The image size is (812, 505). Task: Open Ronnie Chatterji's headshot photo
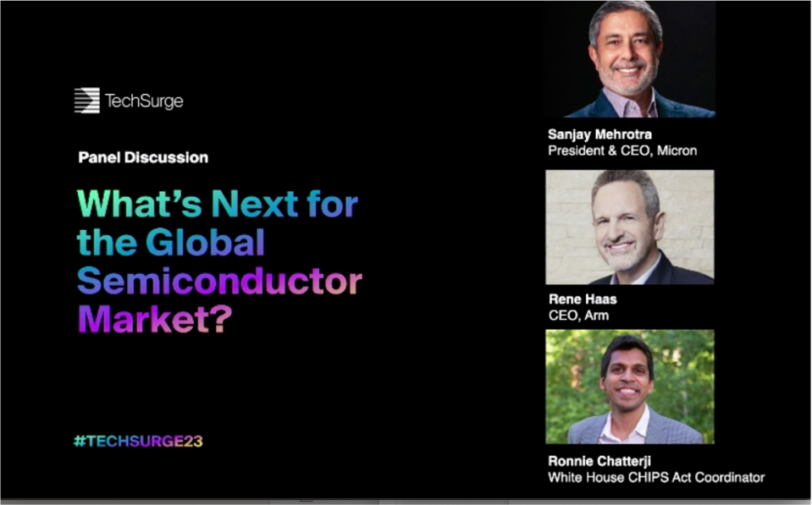[x=630, y=387]
